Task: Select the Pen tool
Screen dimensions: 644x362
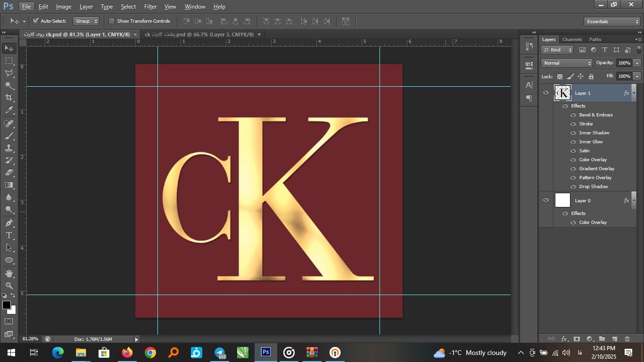Action: (x=9, y=223)
